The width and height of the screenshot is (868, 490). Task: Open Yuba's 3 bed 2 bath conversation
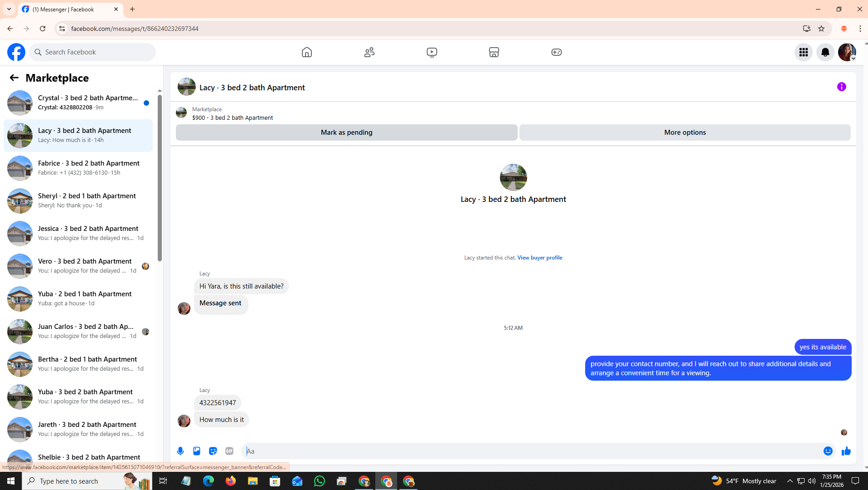click(x=78, y=397)
